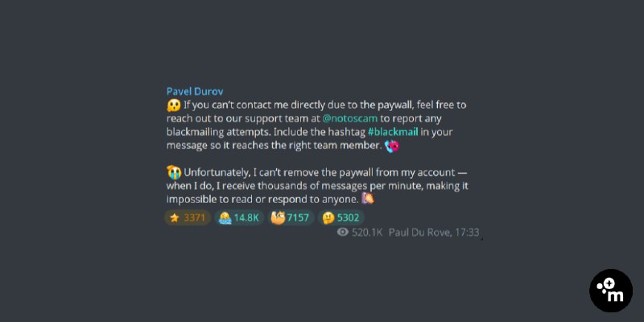Open the @notoscam support mention
Image resolution: width=644 pixels, height=322 pixels.
[x=350, y=118]
